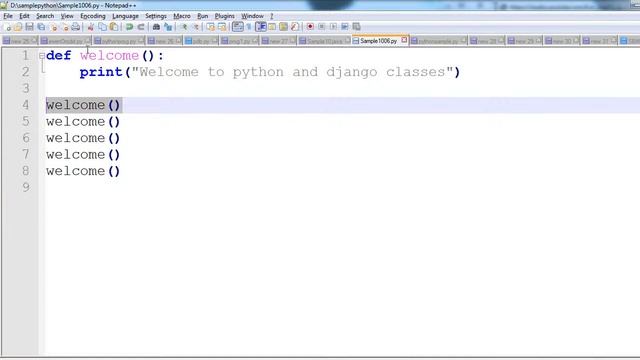Open the function list icon

pyautogui.click(x=295, y=27)
